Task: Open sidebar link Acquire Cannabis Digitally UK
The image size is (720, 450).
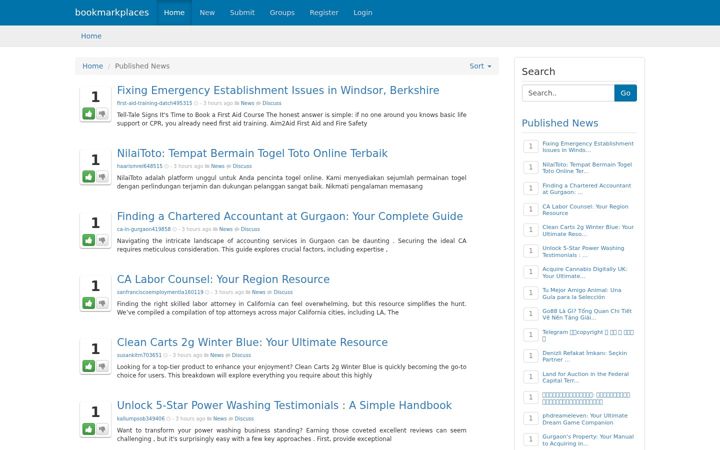Action: point(585,272)
